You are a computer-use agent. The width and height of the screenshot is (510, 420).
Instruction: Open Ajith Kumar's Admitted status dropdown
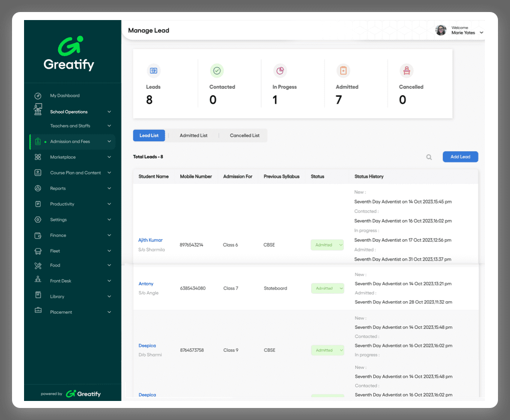[327, 245]
